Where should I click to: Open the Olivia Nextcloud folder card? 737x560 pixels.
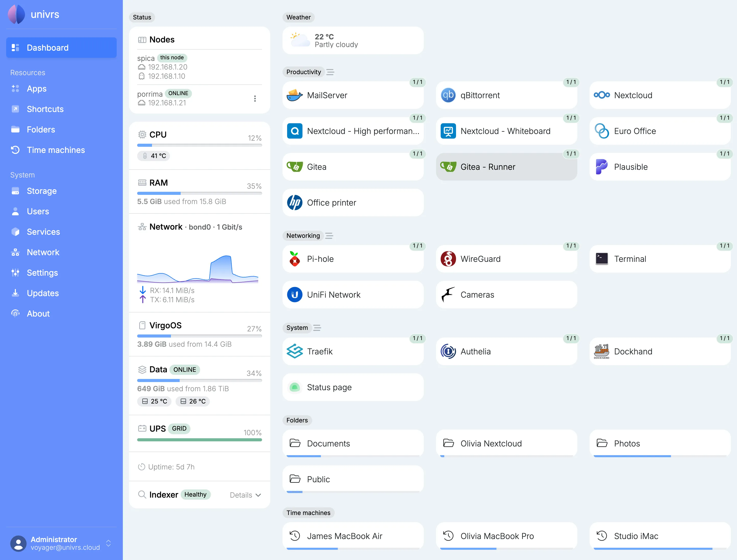tap(506, 443)
